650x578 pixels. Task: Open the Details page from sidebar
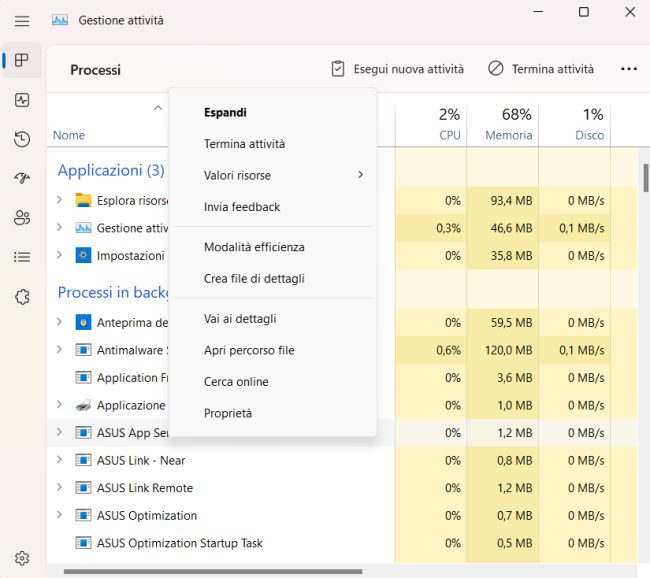click(x=22, y=257)
